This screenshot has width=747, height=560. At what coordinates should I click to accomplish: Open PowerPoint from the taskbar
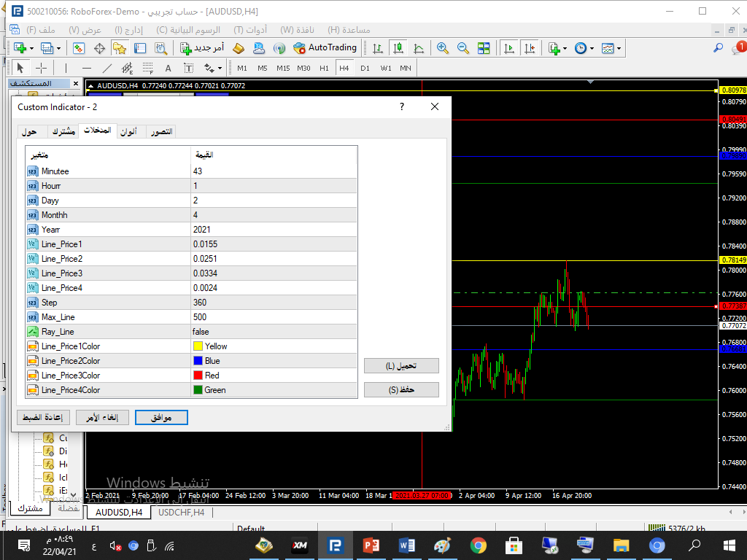click(371, 545)
